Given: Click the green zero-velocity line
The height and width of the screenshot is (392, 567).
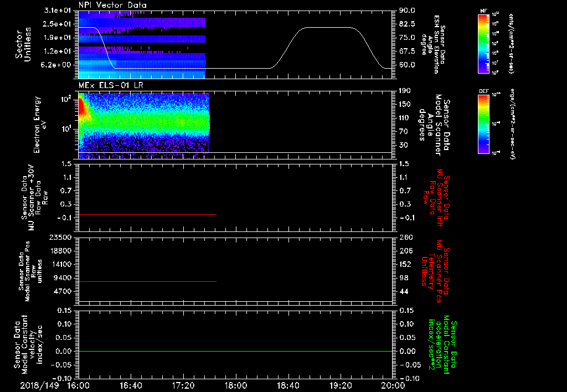Looking at the screenshot, I should coord(235,351).
